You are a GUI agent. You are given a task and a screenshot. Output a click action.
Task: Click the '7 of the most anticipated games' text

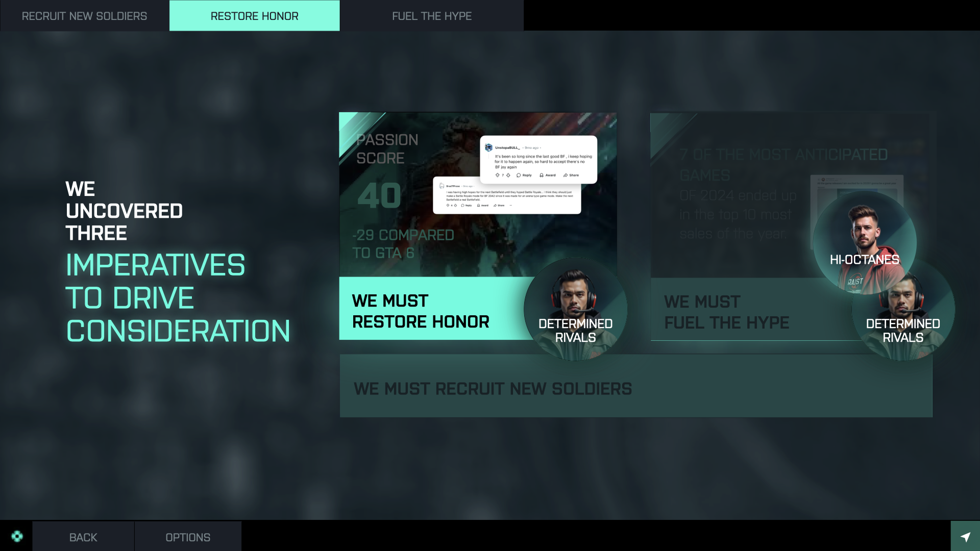coord(783,165)
